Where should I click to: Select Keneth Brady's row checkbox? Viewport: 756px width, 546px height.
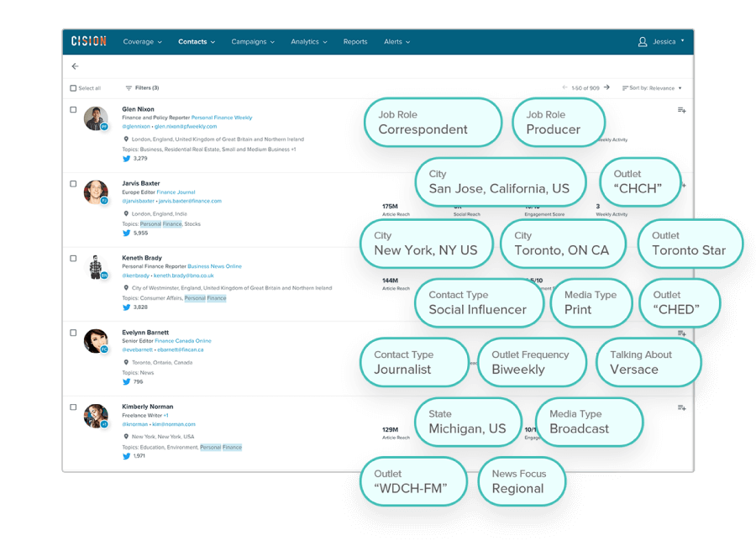click(x=73, y=259)
